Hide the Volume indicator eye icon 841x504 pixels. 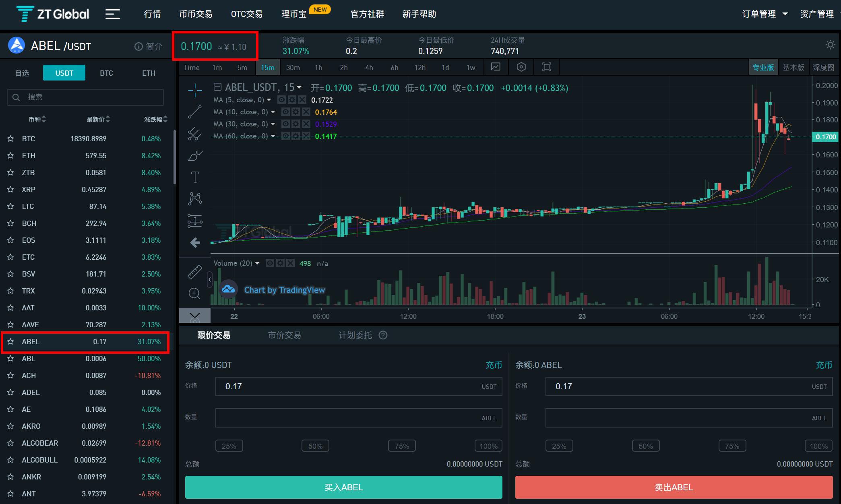tap(270, 263)
